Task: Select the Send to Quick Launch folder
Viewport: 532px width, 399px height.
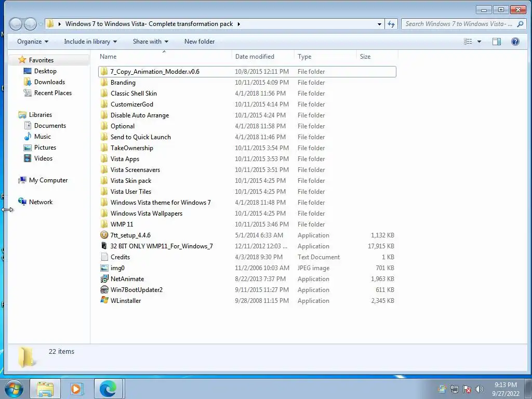Action: (247, 137)
